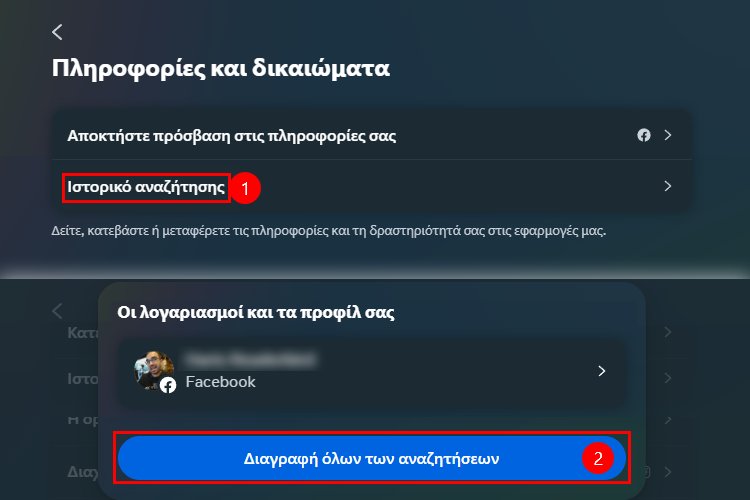
Task: Click the dimmed chevron of the Διαγ… background row
Action: (x=668, y=472)
